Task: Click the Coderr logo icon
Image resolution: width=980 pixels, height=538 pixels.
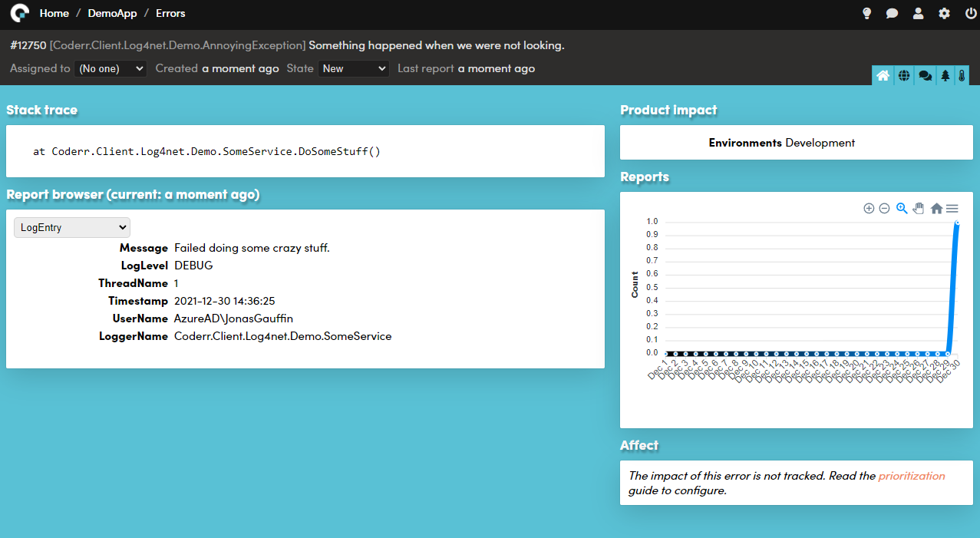Action: pyautogui.click(x=20, y=13)
